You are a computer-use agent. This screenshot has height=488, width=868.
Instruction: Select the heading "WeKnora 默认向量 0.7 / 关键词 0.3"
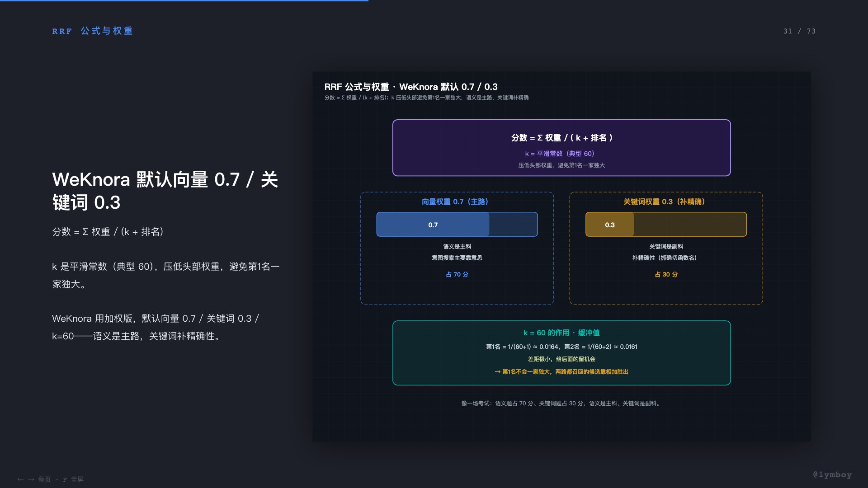tap(165, 191)
